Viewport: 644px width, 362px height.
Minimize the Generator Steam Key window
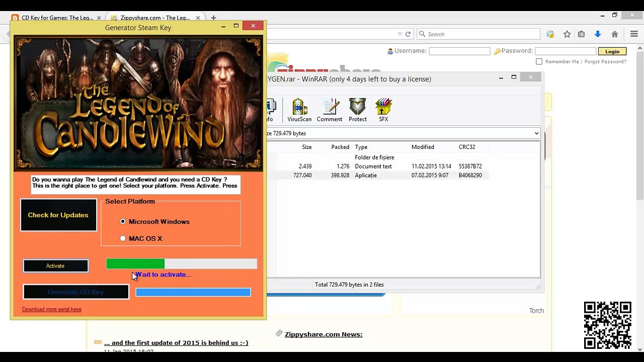223,26
